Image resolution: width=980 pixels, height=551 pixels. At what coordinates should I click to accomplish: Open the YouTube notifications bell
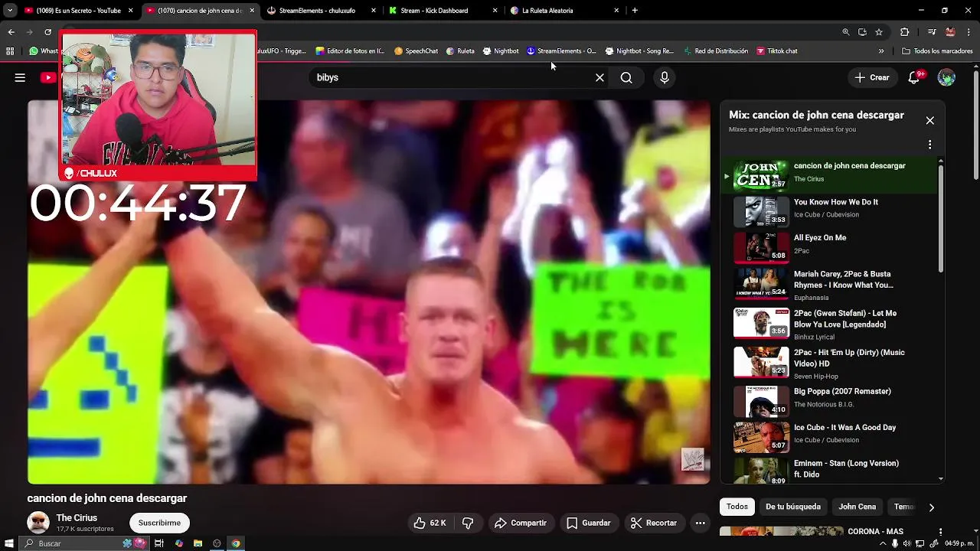point(914,77)
